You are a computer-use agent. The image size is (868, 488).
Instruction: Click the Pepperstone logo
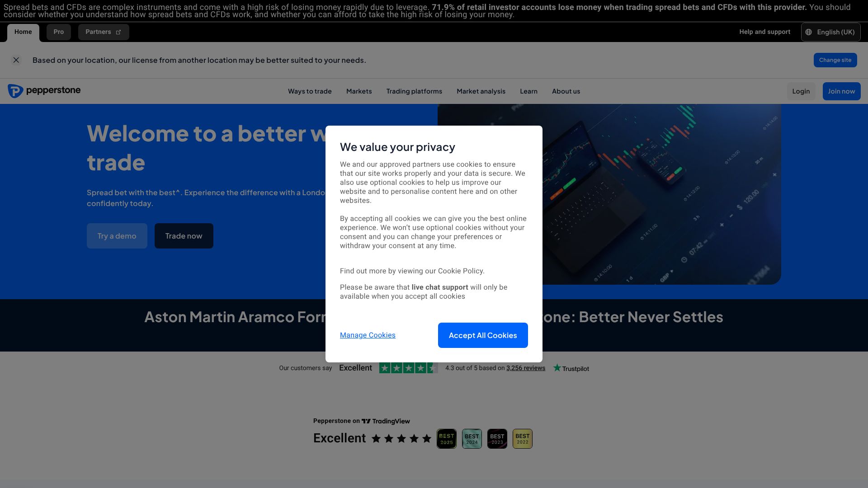click(x=44, y=91)
